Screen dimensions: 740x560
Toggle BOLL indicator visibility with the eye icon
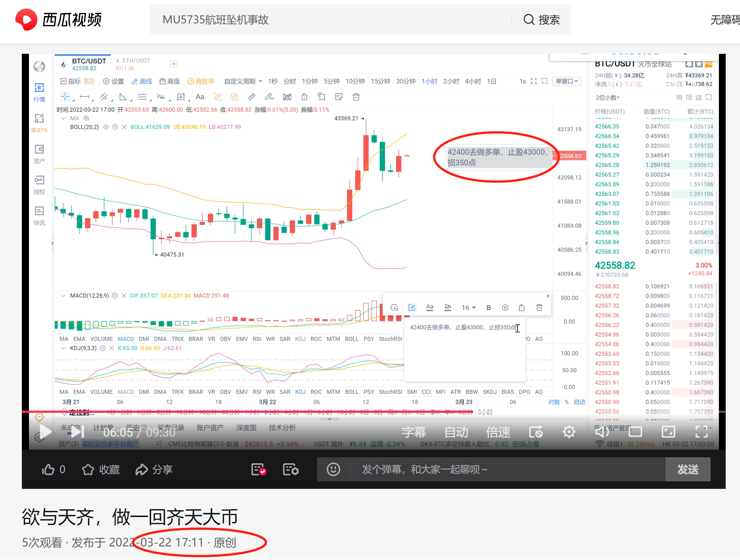coord(106,127)
